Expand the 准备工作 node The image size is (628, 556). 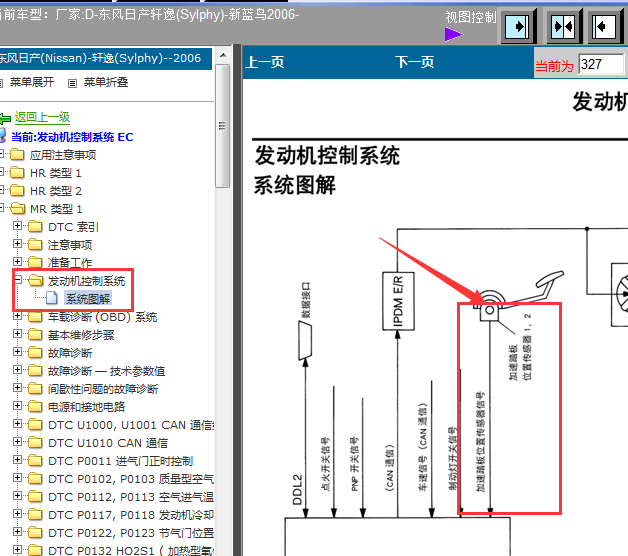click(17, 262)
